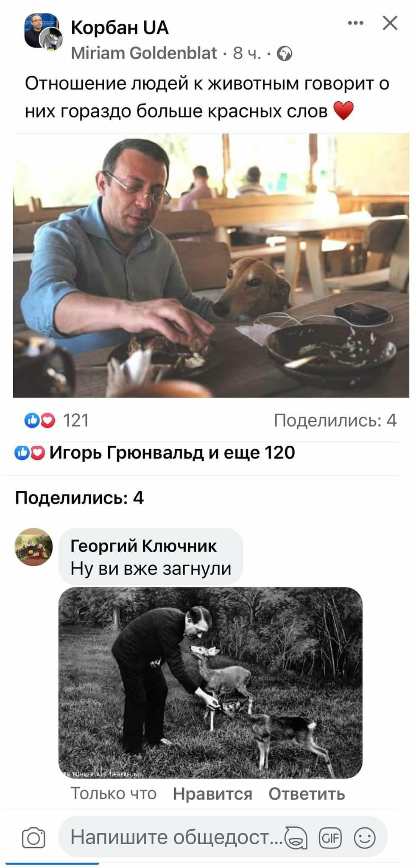The image size is (416, 868).
Task: Open list 'Игорь Грюнвальд и еще 120'
Action: [172, 453]
